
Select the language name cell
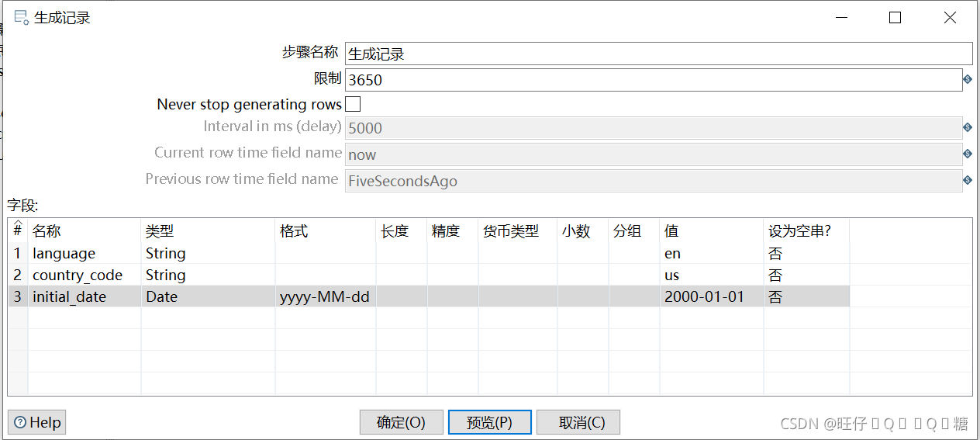85,253
